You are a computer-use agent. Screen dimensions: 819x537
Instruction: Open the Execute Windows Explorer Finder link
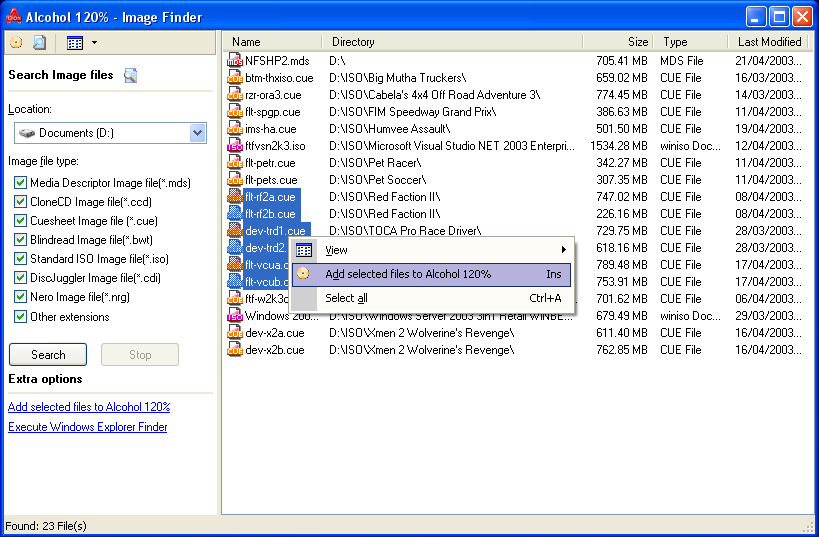[x=88, y=427]
